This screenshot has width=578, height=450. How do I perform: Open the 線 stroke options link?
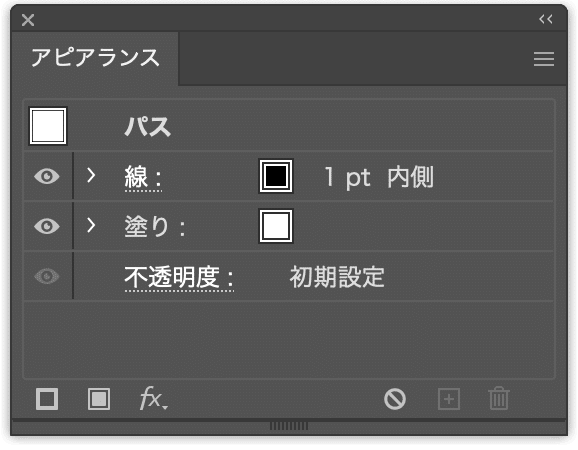[x=143, y=177]
